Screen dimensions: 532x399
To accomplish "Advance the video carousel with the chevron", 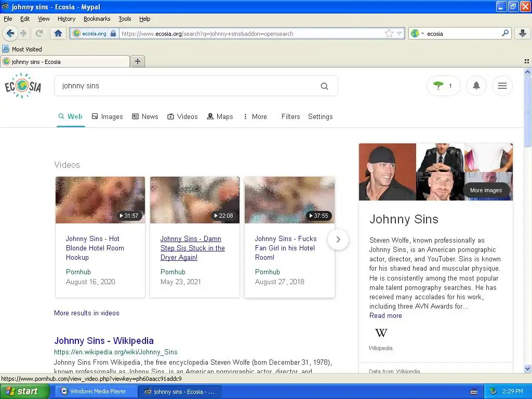I will pos(338,240).
